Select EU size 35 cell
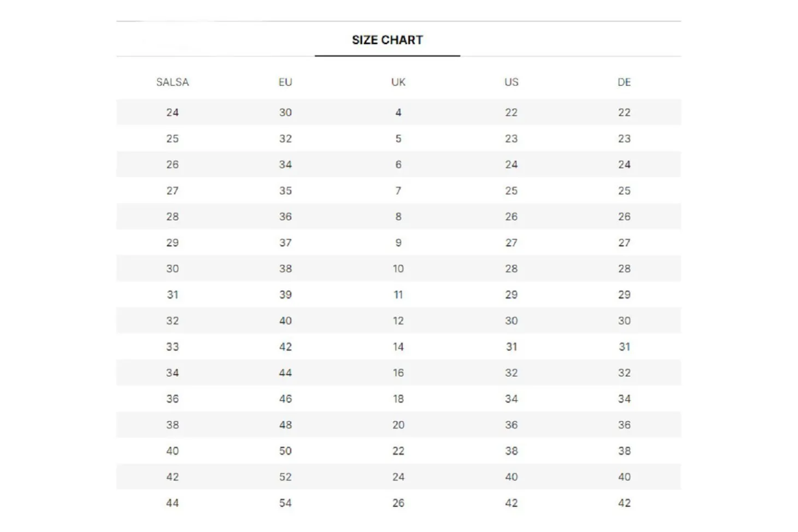 point(285,191)
